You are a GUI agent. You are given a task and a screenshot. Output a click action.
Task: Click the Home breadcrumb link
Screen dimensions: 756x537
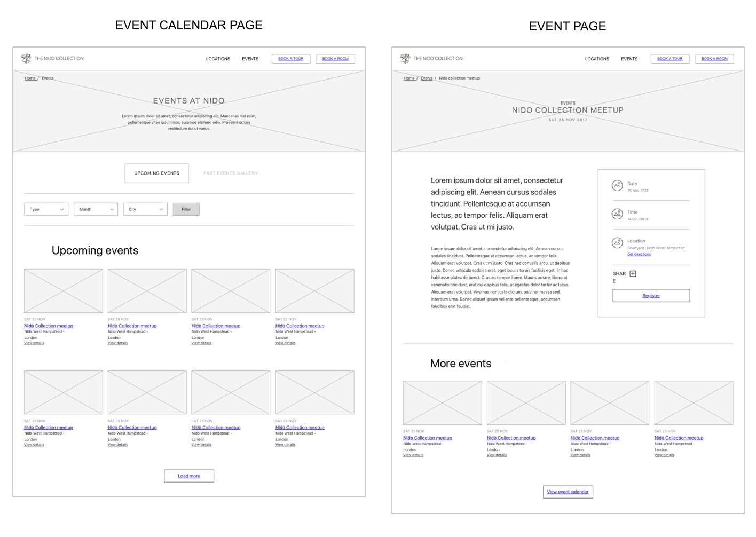click(30, 78)
